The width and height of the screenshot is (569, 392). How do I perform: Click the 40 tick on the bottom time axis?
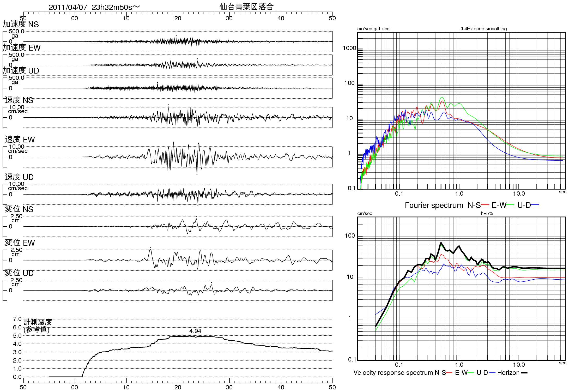click(281, 387)
